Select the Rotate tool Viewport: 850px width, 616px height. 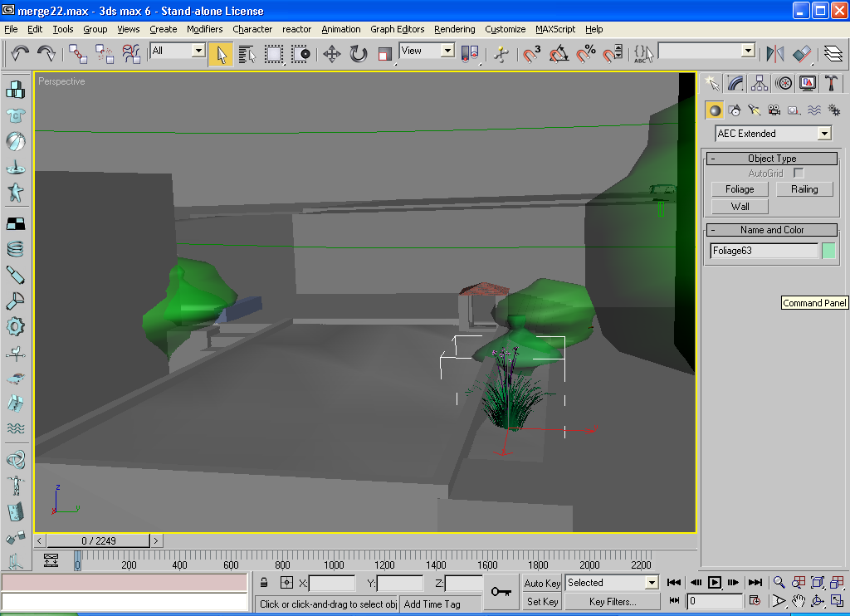359,54
